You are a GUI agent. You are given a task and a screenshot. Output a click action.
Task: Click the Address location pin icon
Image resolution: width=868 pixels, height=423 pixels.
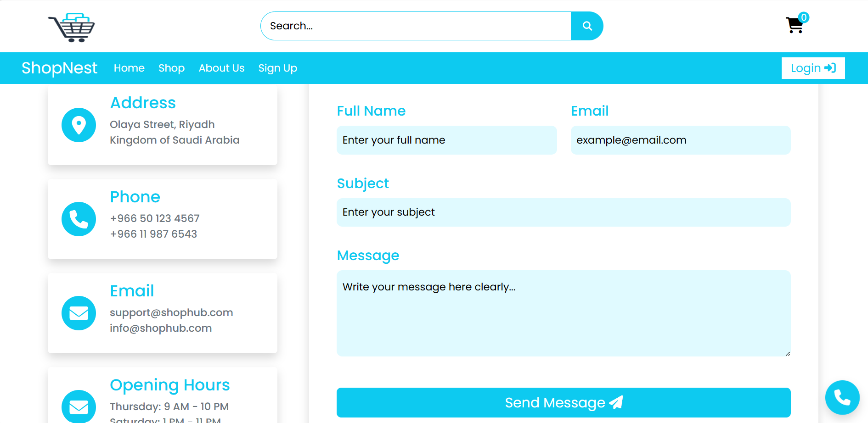pos(79,125)
